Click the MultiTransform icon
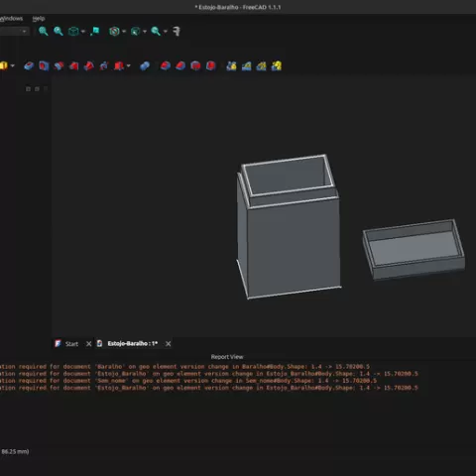Image resolution: width=476 pixels, height=476 pixels. pos(277,65)
